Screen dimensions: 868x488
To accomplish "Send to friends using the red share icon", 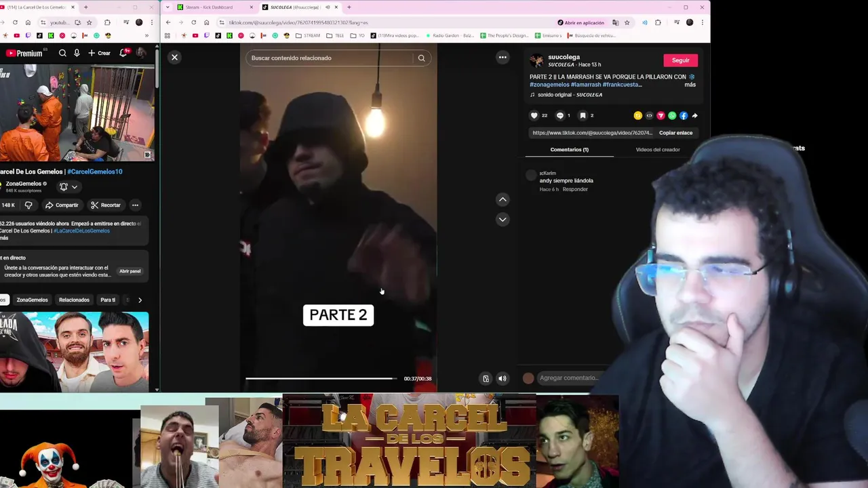I will point(660,116).
